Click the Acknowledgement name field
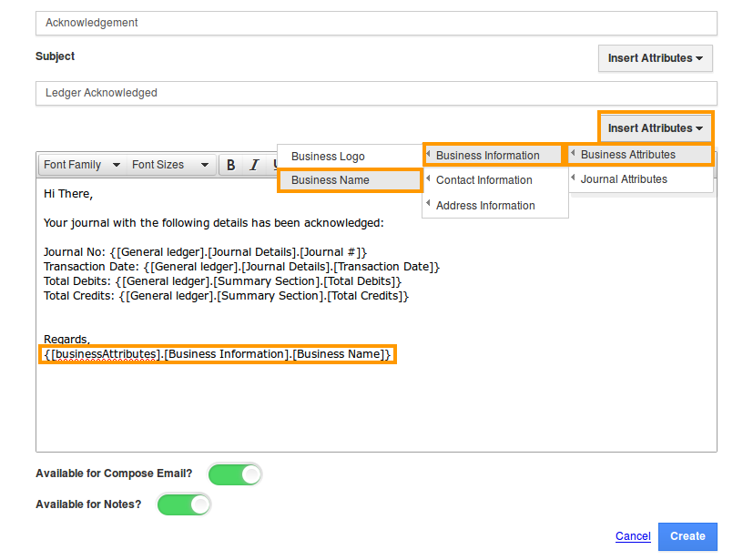Image resolution: width=743 pixels, height=560 pixels. [x=376, y=23]
